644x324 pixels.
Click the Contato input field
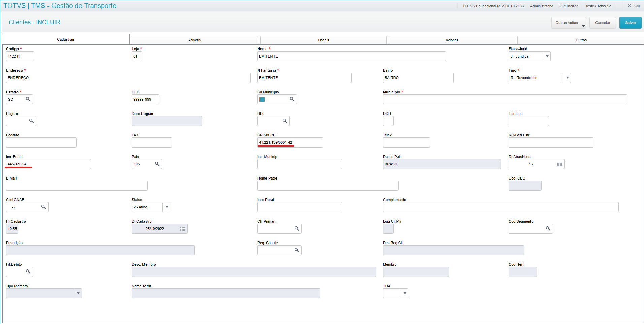click(x=41, y=142)
